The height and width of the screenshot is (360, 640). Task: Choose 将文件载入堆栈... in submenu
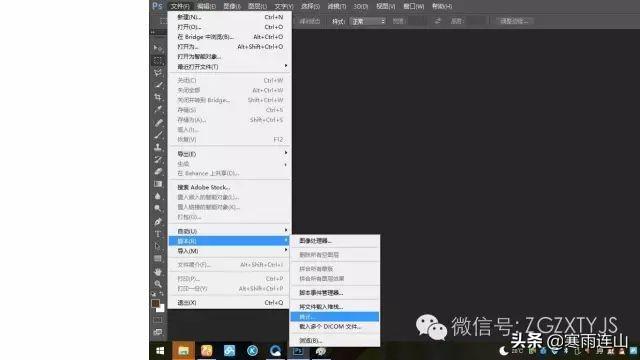(334, 307)
